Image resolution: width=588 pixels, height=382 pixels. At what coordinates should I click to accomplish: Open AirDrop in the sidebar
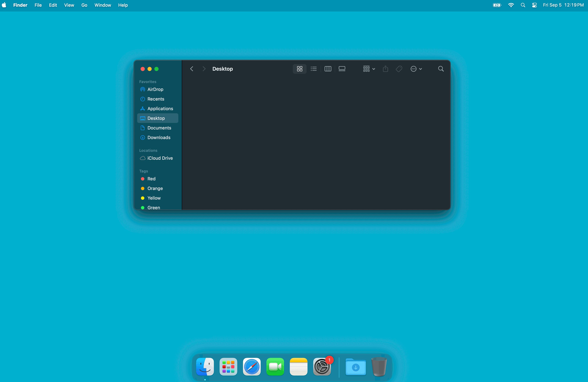155,89
